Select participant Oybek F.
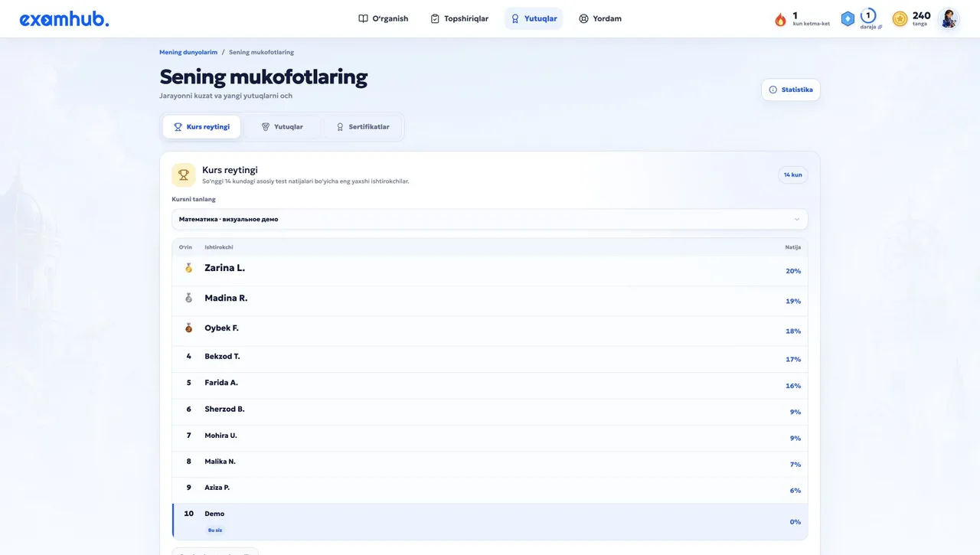 point(221,328)
